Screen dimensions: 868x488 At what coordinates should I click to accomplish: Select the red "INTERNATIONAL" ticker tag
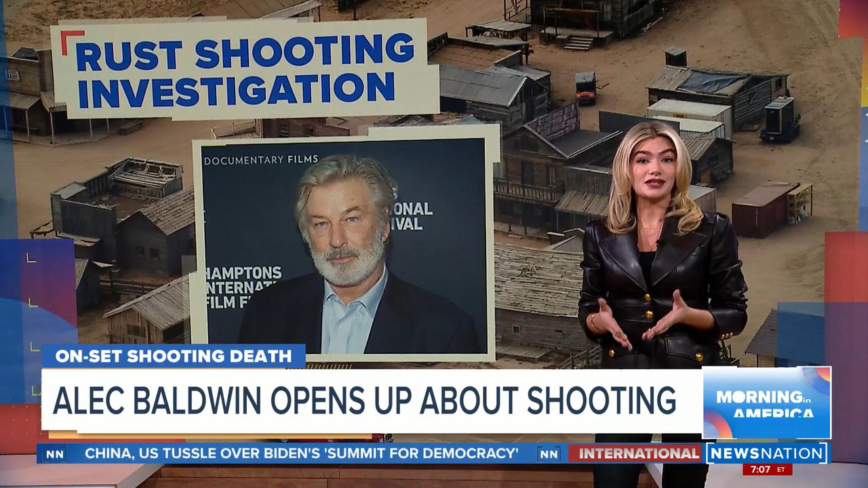635,453
